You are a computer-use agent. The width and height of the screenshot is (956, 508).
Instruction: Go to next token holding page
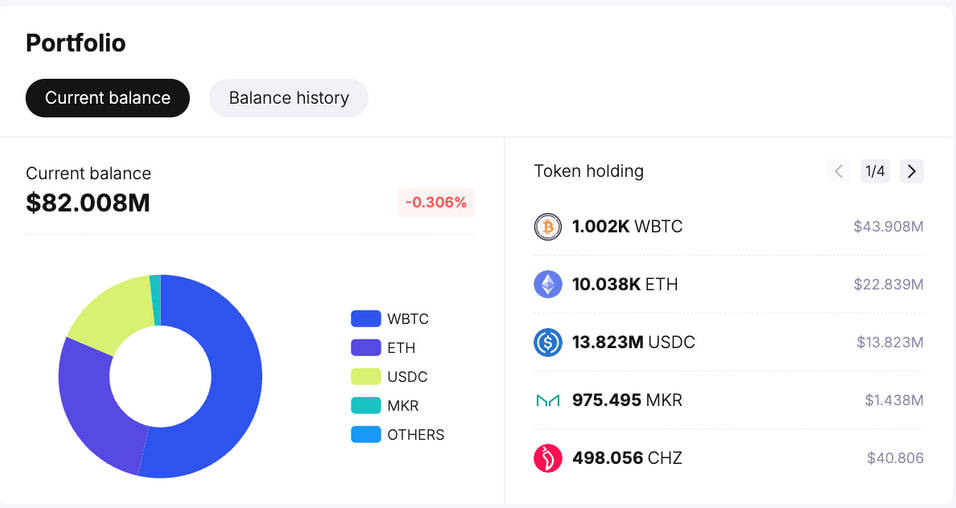[x=911, y=171]
